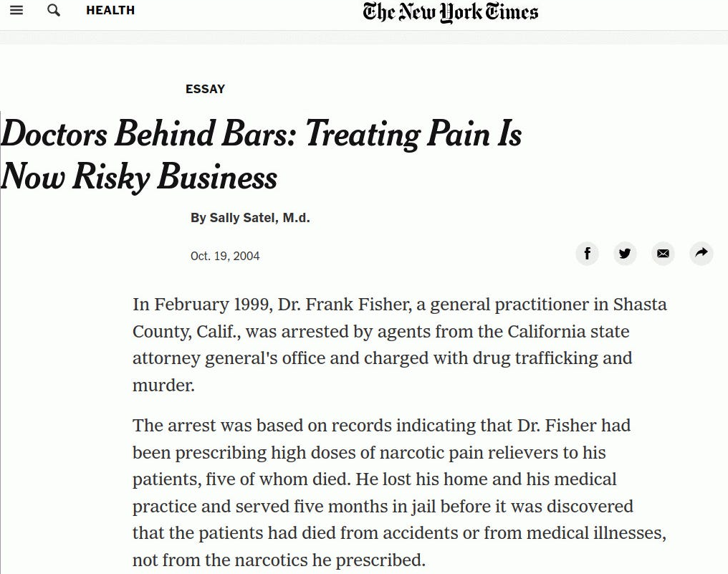Screen dimensions: 728x574
Task: Share the article on Facebook
Action: 587,253
